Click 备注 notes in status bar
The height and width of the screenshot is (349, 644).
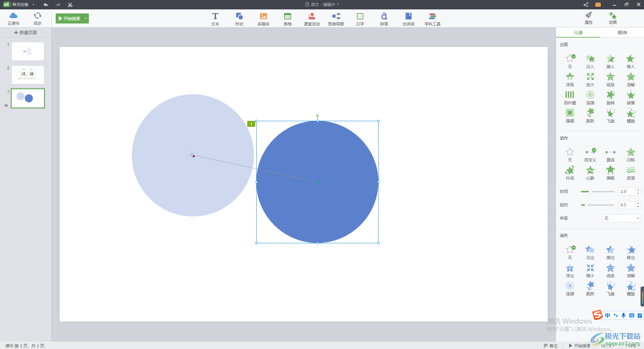pos(550,346)
